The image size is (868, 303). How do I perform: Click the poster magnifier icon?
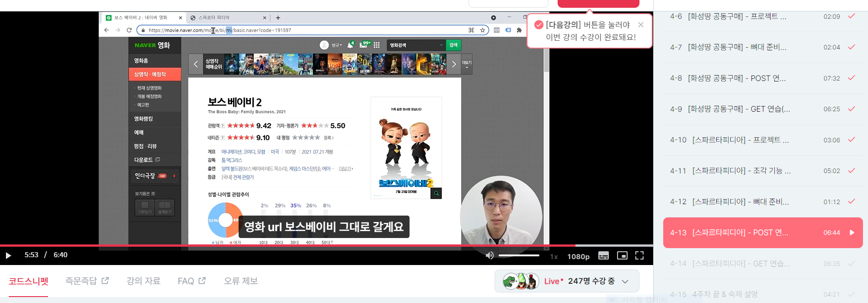[436, 193]
